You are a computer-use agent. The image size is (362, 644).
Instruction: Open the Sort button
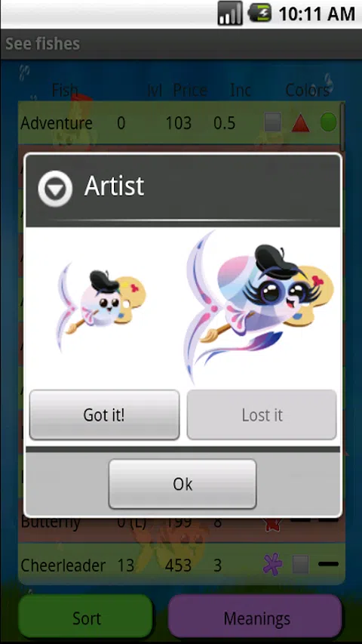pos(86,618)
